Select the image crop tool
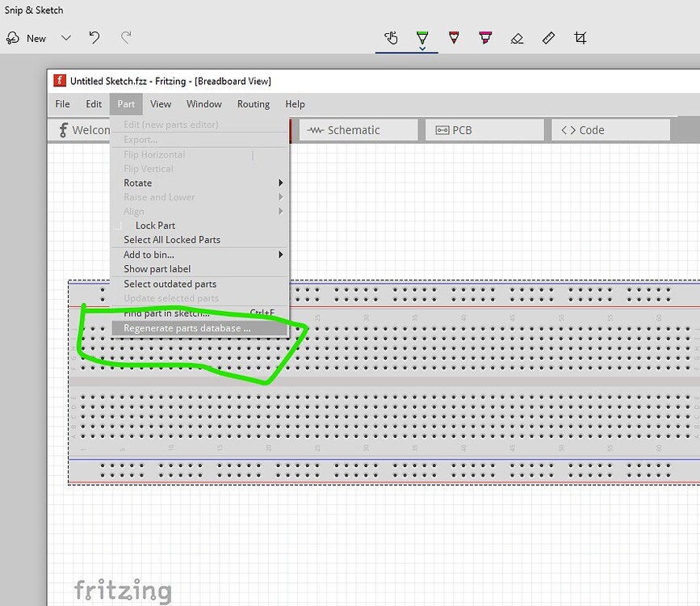700x606 pixels. 580,38
